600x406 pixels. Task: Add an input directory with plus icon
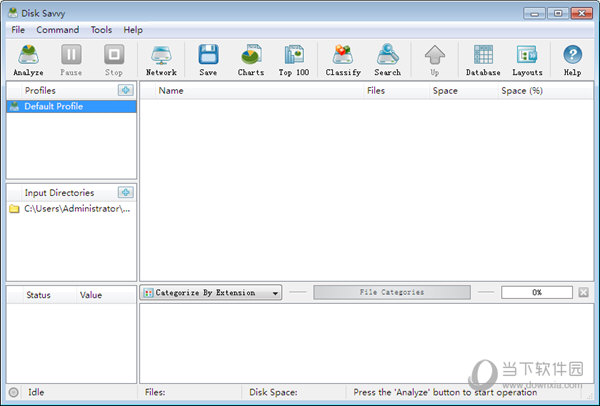pos(126,192)
